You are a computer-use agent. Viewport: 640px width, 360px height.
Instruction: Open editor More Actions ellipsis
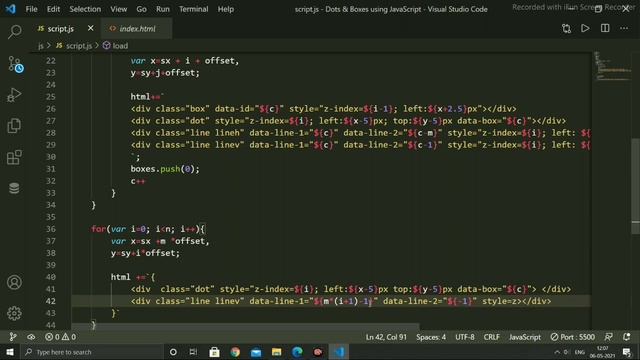pos(624,28)
